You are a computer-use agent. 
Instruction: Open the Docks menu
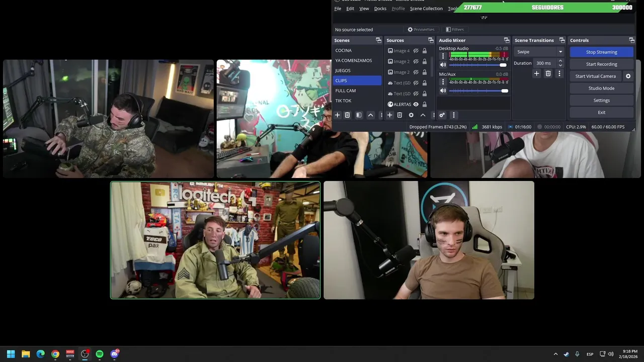pos(380,9)
